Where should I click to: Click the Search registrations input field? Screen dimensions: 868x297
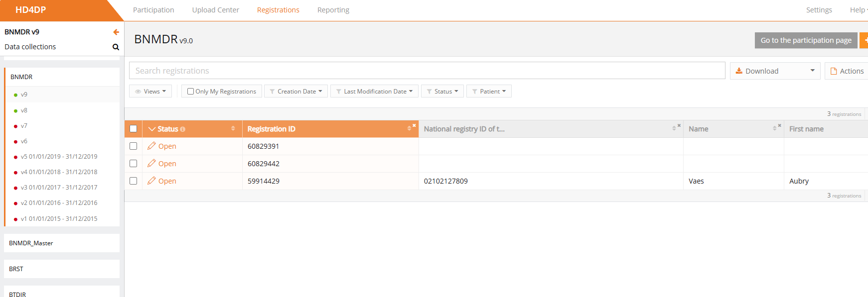click(x=427, y=71)
